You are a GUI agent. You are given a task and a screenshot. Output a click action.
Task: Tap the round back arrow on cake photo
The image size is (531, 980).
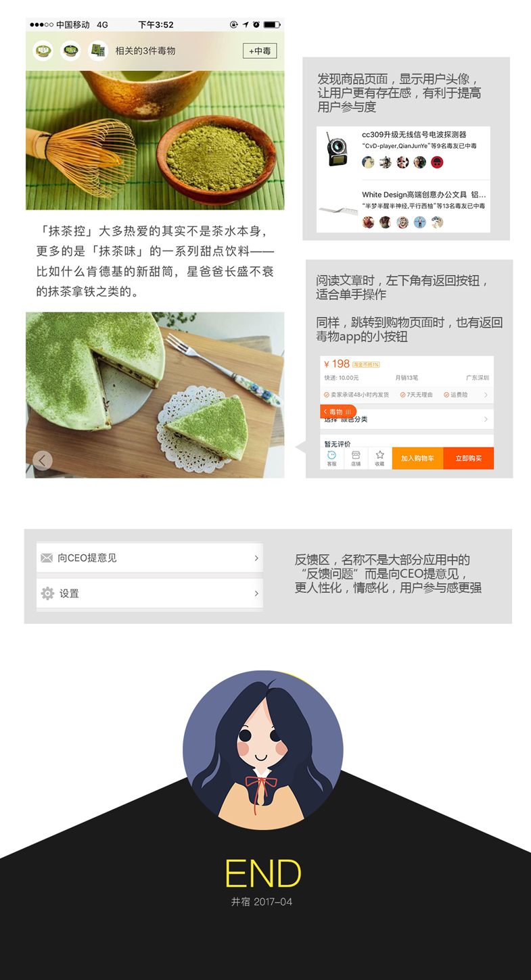[x=42, y=460]
